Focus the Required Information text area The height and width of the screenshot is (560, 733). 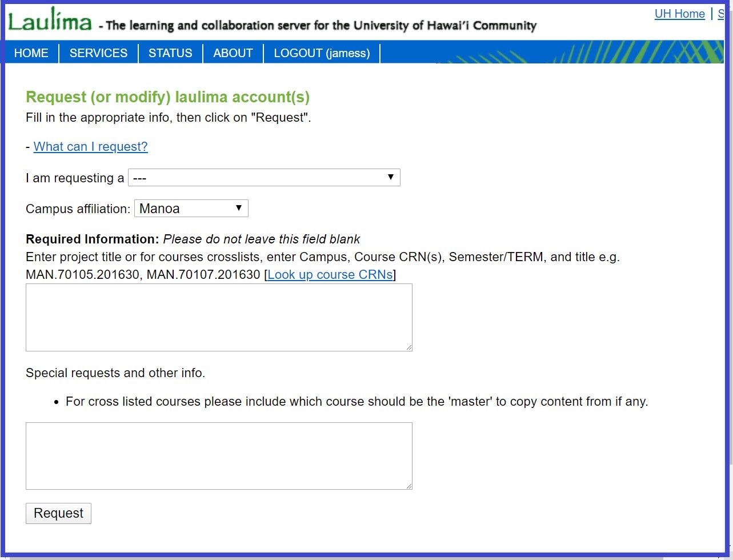tap(219, 317)
